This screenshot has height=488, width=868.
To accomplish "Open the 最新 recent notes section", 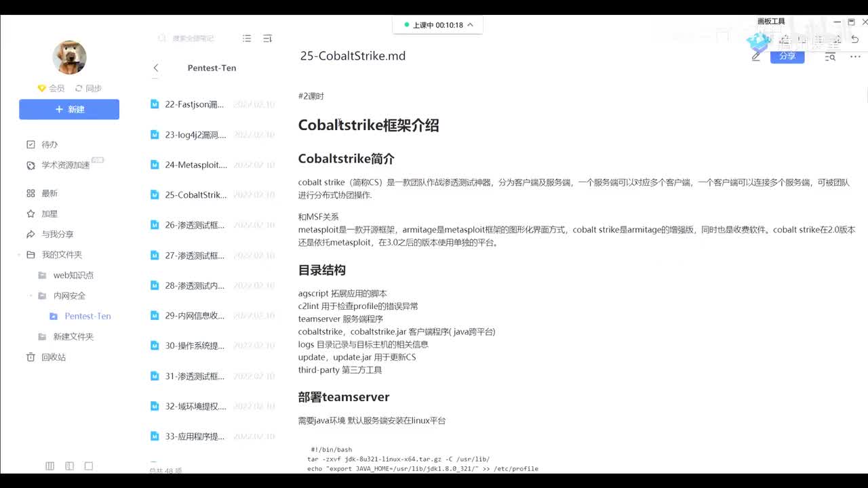I will 50,193.
